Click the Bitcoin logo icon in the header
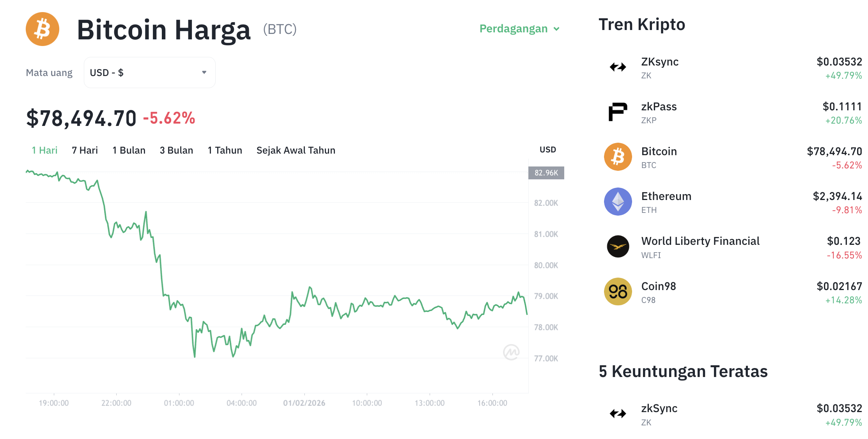The width and height of the screenshot is (868, 439). coord(42,29)
